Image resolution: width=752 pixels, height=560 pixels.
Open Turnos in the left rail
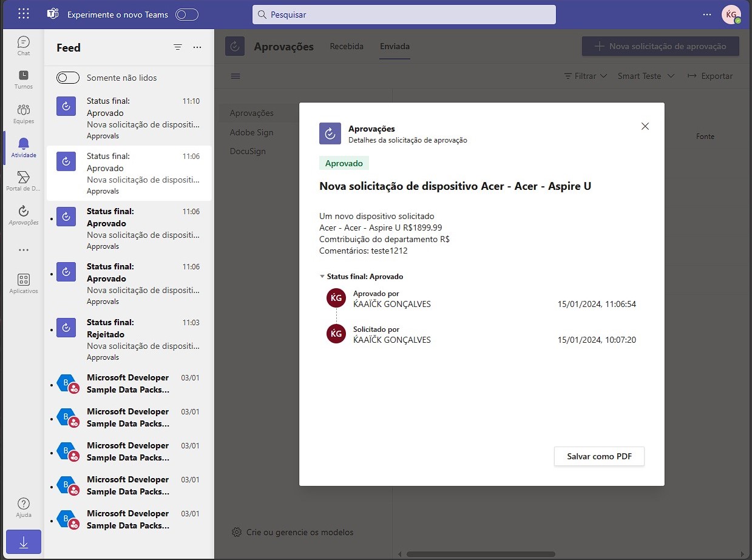point(24,79)
